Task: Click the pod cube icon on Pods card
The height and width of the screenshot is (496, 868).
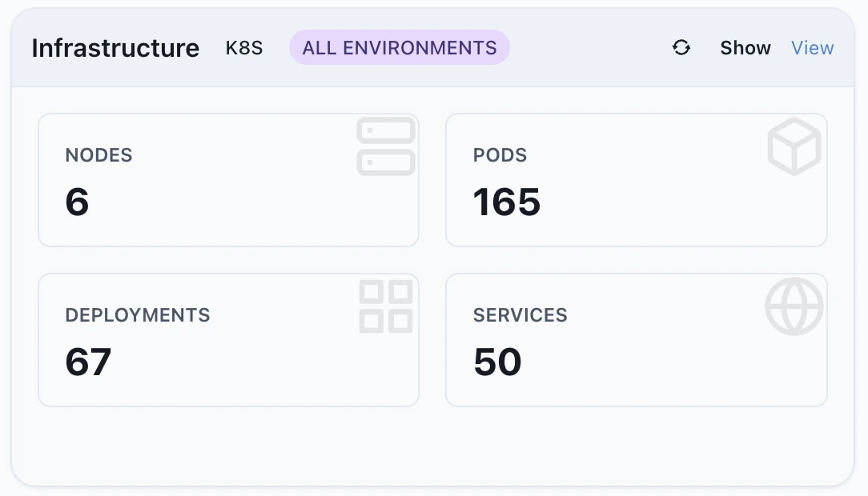Action: [794, 146]
